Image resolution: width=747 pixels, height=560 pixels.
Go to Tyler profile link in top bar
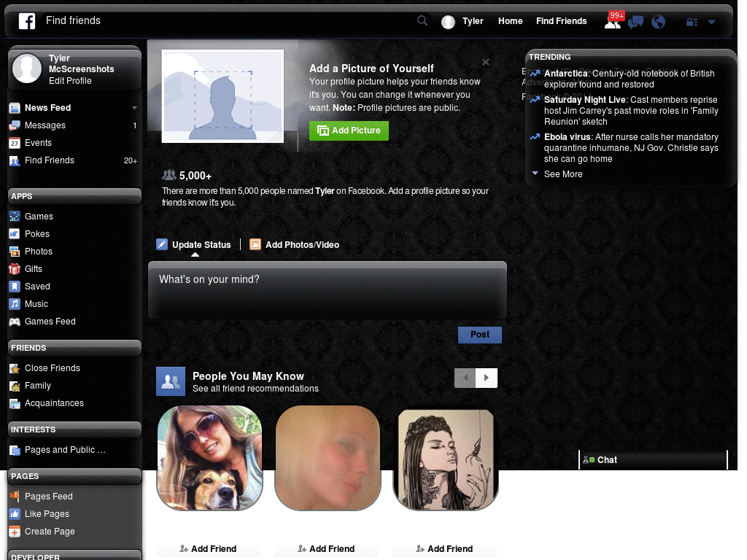click(x=473, y=21)
